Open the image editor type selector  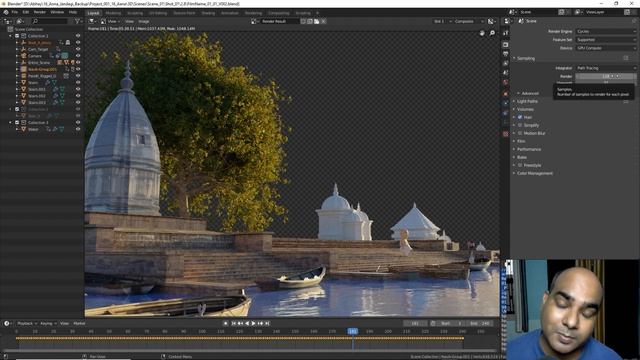pyautogui.click(x=93, y=21)
